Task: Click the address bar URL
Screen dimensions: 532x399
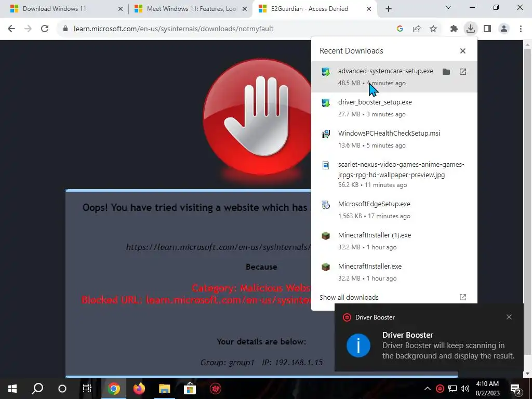Action: (x=174, y=29)
